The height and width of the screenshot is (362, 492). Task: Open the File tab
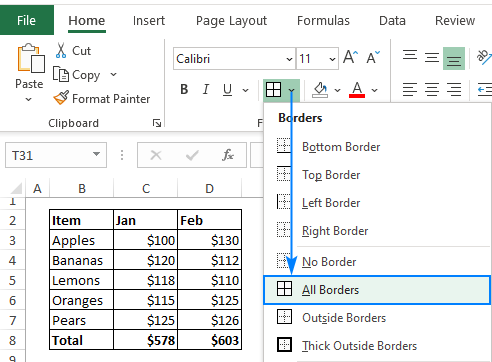coord(26,21)
